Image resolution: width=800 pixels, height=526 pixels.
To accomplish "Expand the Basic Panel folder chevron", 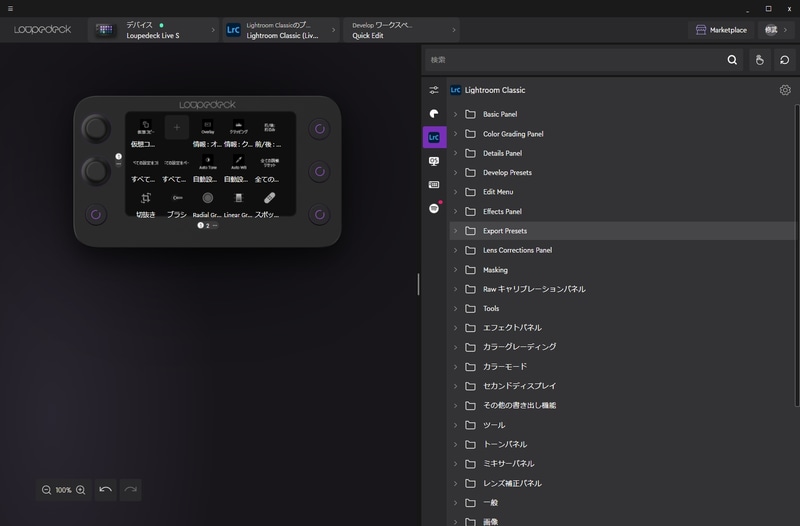I will [x=456, y=114].
